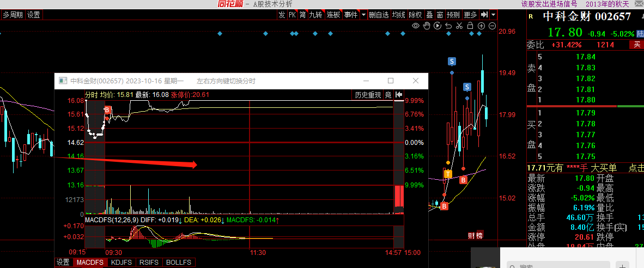Select the MACDFS indicator tab
Image resolution: width=644 pixels, height=268 pixels.
point(90,262)
